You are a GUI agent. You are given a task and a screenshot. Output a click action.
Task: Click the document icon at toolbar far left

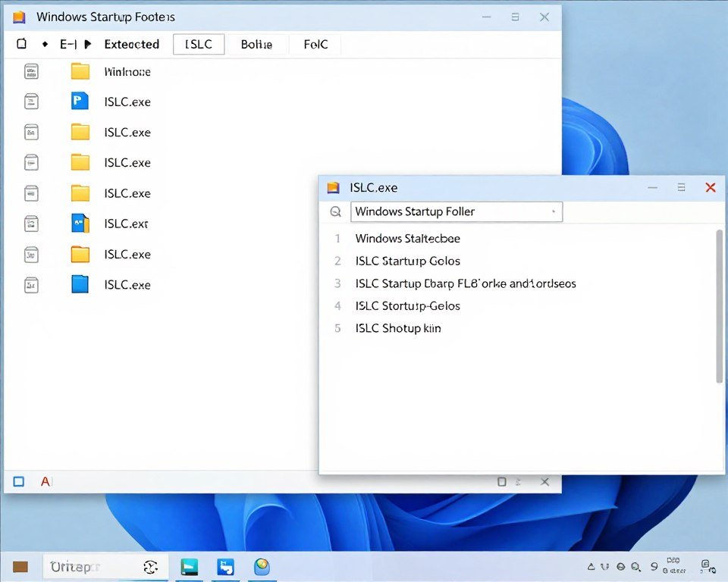tap(20, 44)
